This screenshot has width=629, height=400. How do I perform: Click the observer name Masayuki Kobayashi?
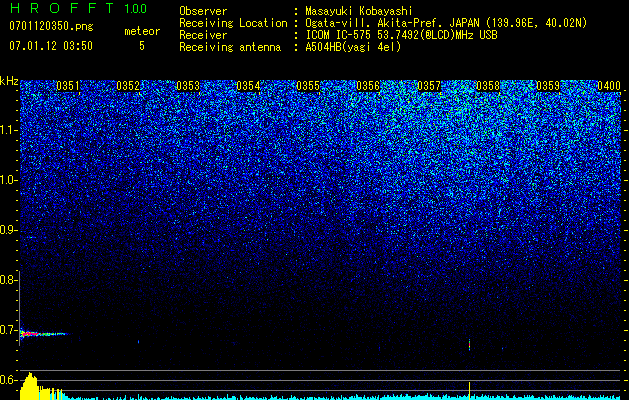pyautogui.click(x=359, y=11)
